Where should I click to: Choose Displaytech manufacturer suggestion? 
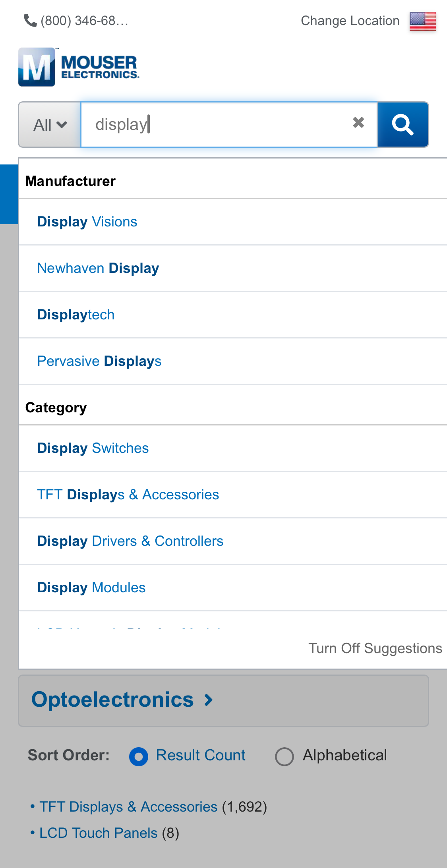tap(75, 314)
